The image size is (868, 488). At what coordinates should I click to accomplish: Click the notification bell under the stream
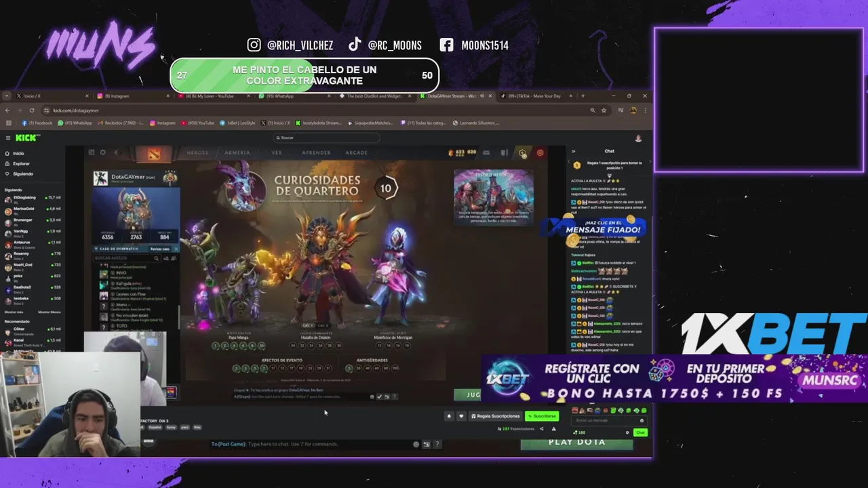point(448,416)
